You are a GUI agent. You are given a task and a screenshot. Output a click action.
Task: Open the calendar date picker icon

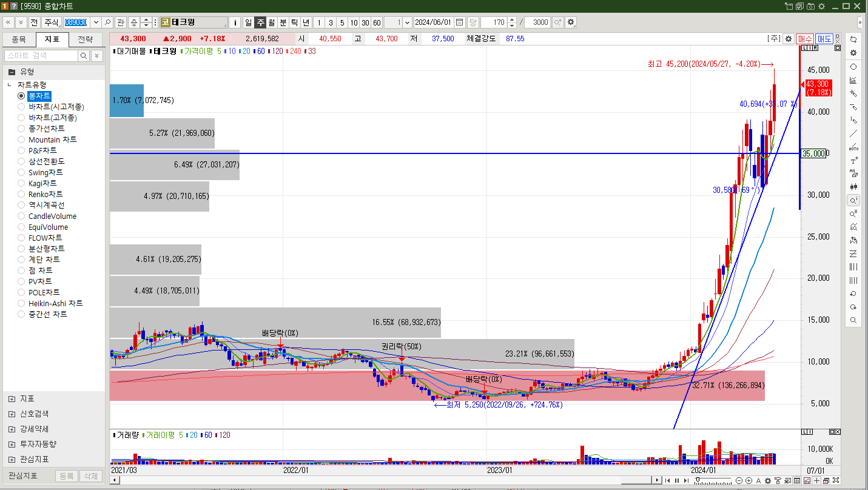(x=460, y=22)
